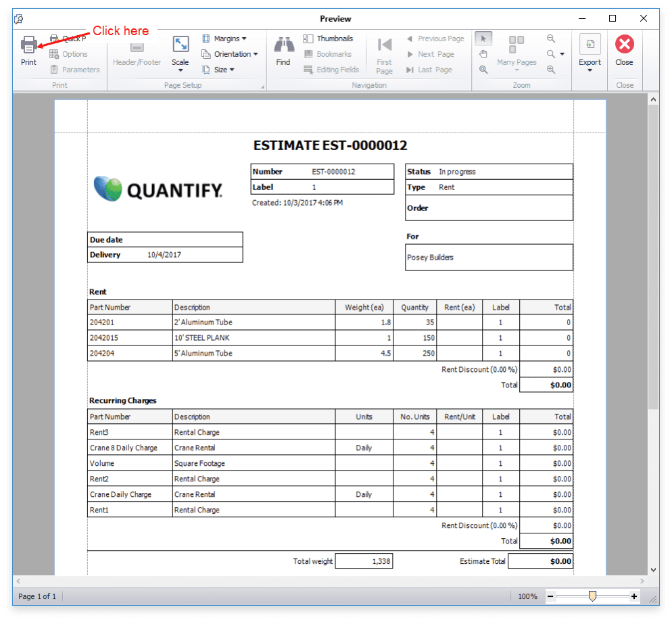This screenshot has width=672, height=622.
Task: Open the Many Pages layout dropdown
Action: point(517,53)
